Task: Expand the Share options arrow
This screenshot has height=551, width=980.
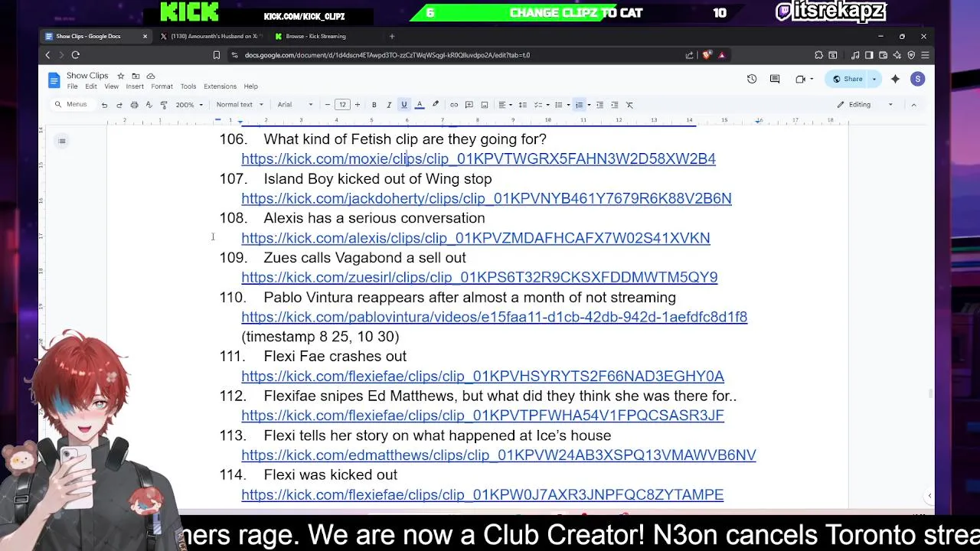Action: pyautogui.click(x=874, y=79)
